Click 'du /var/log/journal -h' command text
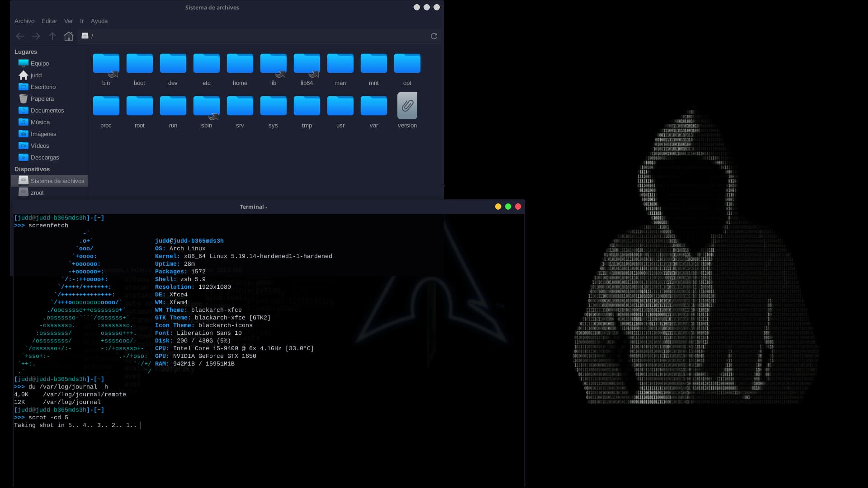The width and height of the screenshot is (868, 488). coord(68,387)
